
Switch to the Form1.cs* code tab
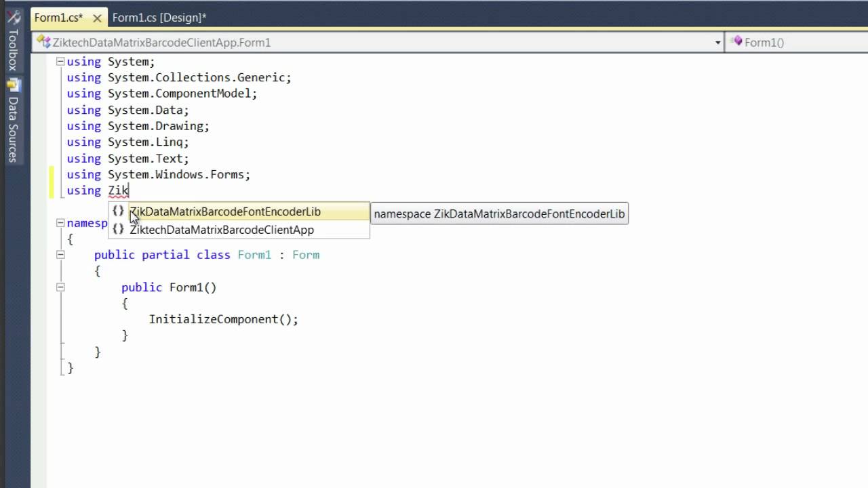[x=58, y=18]
